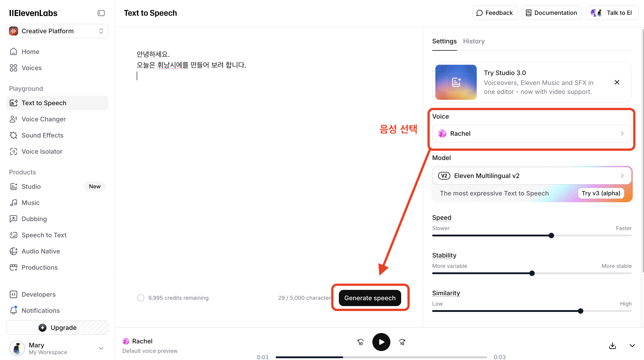
Task: Open the Documentation page
Action: [552, 13]
